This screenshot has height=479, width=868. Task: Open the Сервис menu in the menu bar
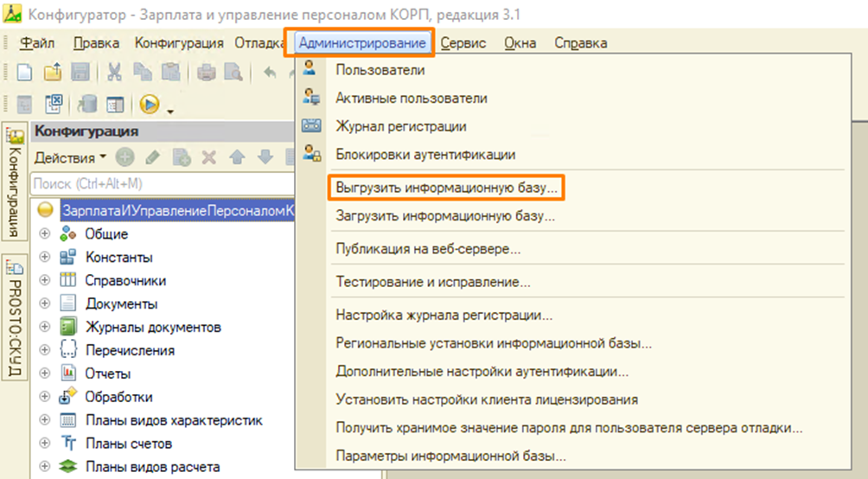(463, 42)
